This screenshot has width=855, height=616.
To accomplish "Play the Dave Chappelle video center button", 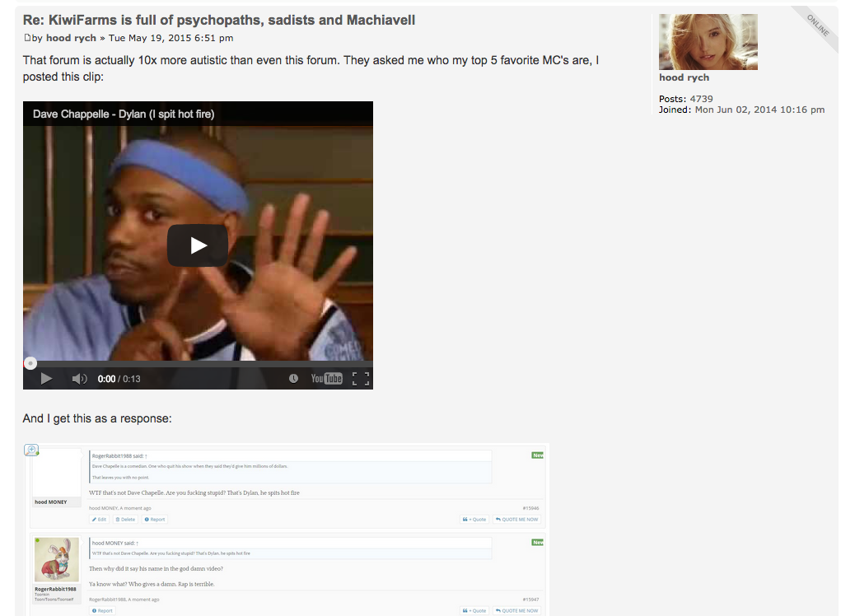I will click(198, 245).
